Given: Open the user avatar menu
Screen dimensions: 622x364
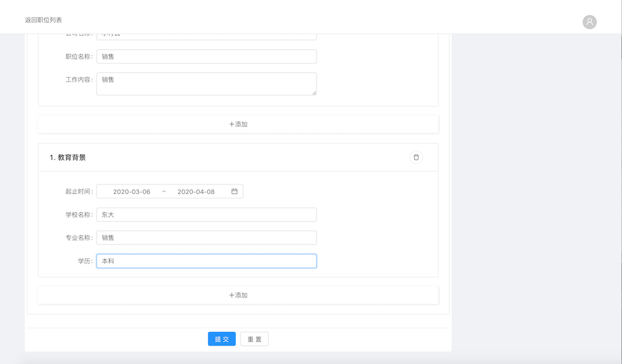Looking at the screenshot, I should pos(589,22).
